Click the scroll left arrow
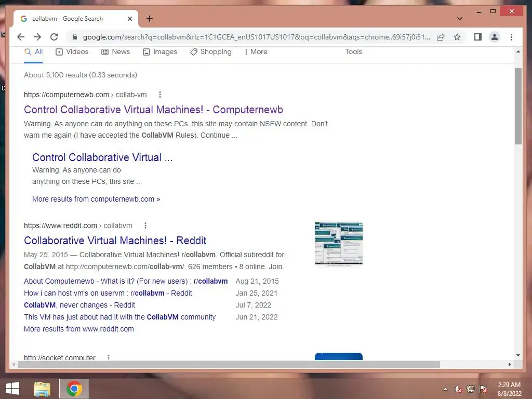The height and width of the screenshot is (399, 532). [x=13, y=364]
